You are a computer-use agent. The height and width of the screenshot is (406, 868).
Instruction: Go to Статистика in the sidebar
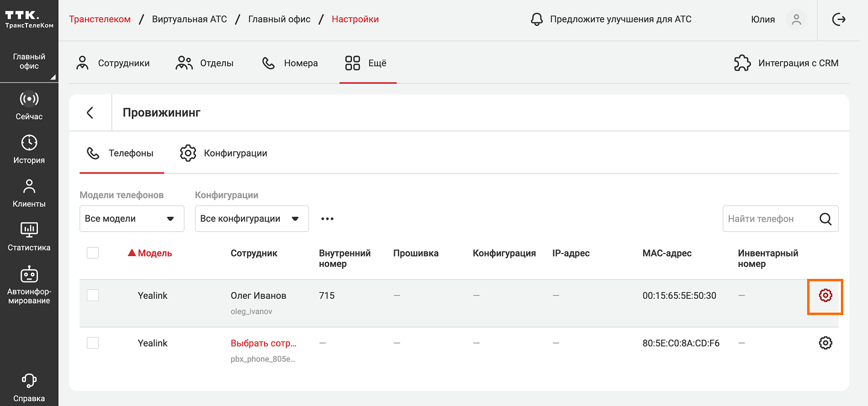tap(29, 237)
